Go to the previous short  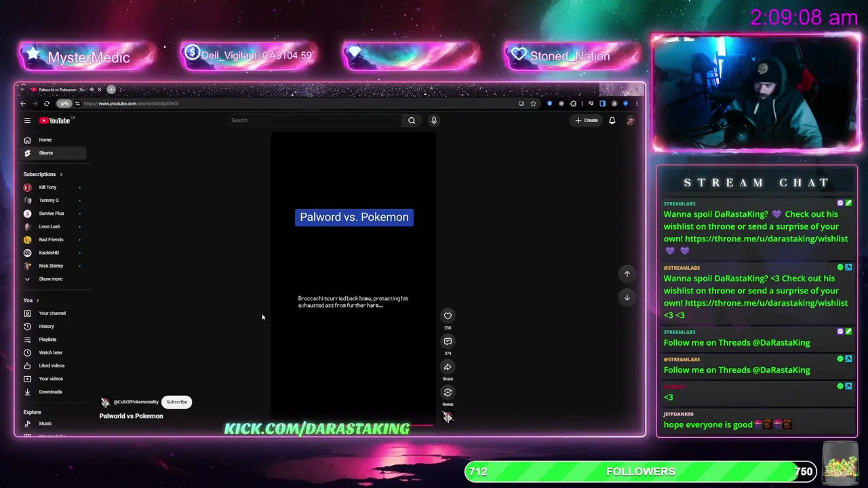(x=627, y=274)
